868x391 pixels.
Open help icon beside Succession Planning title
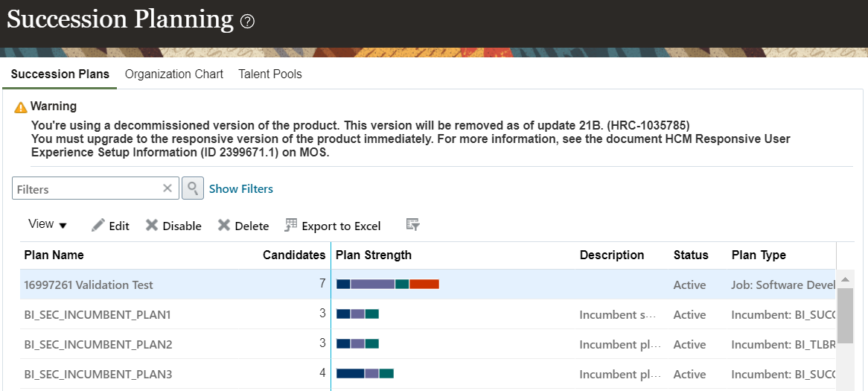tap(247, 22)
